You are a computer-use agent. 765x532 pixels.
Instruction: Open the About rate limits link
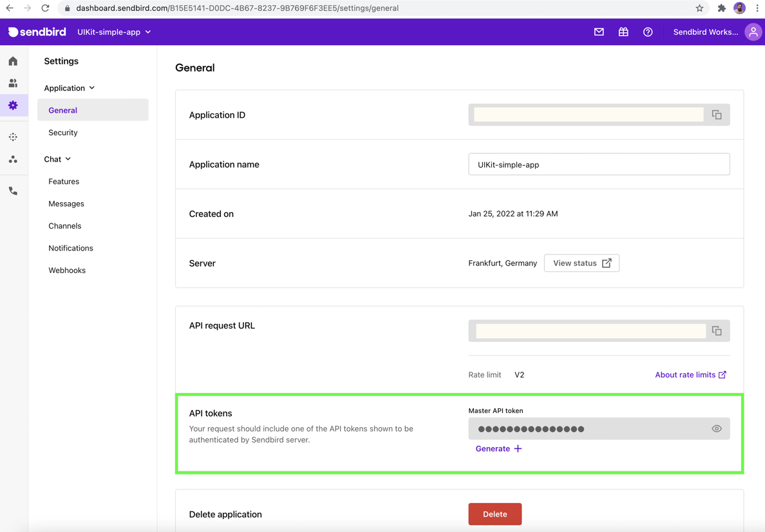tap(690, 375)
